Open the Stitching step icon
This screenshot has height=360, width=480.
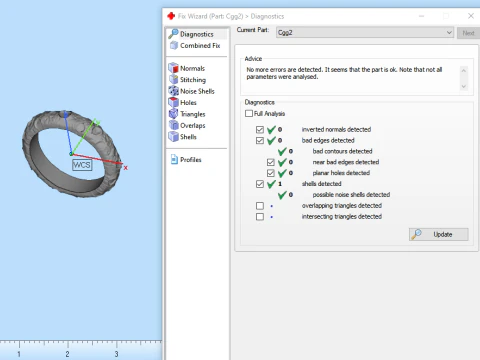[173, 79]
